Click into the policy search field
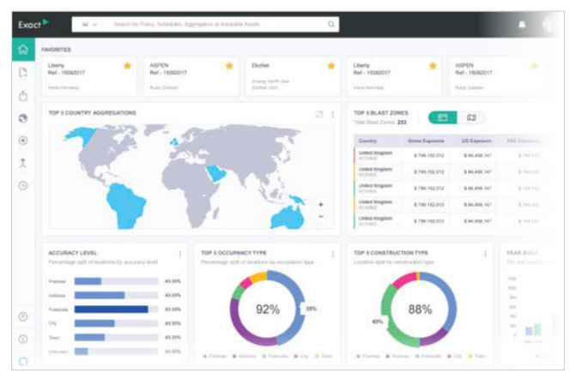Screen dimensions: 582x392 [215, 25]
